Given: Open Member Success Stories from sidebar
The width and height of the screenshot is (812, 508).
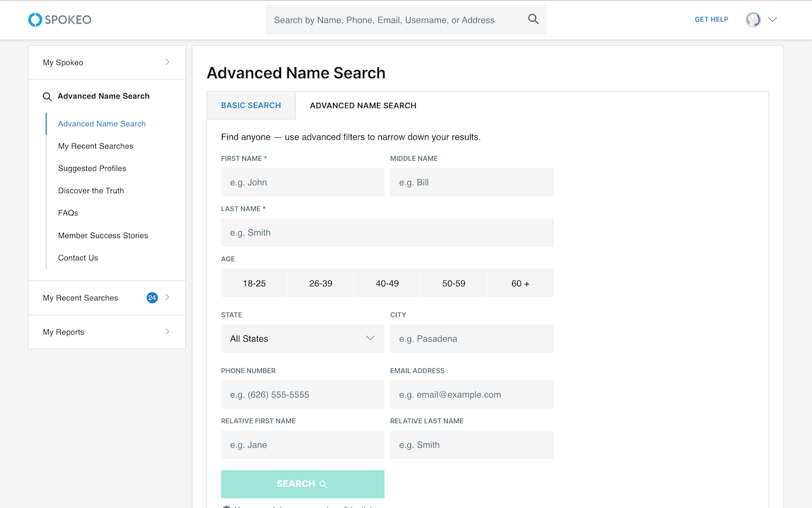Looking at the screenshot, I should point(103,235).
